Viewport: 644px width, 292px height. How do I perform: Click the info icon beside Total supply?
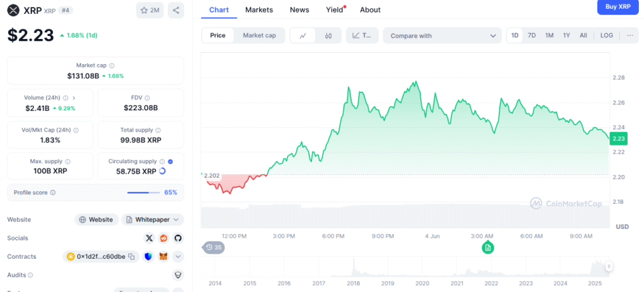158,130
